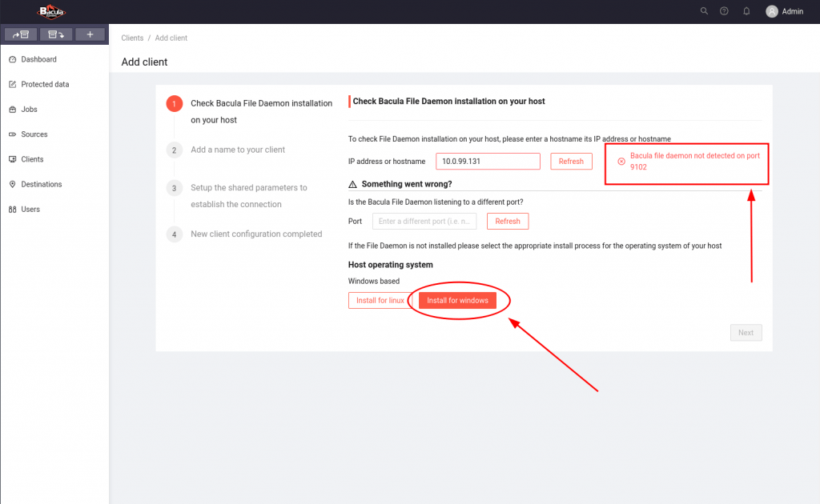Click the Bacula logo
This screenshot has height=504, width=820.
(x=52, y=11)
